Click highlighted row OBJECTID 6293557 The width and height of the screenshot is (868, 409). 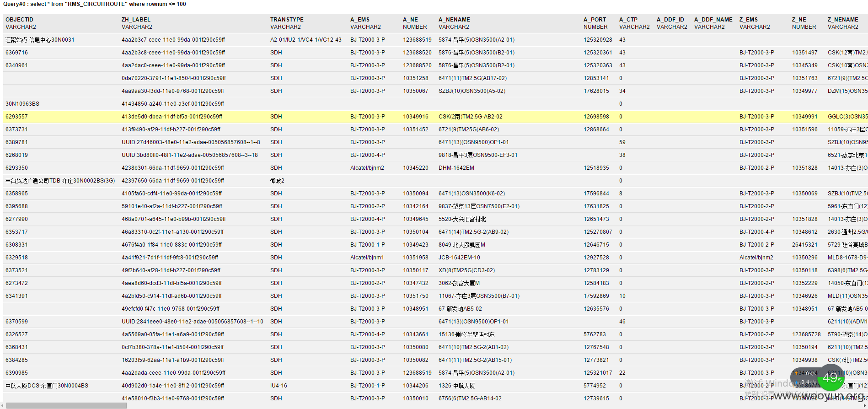tap(16, 117)
